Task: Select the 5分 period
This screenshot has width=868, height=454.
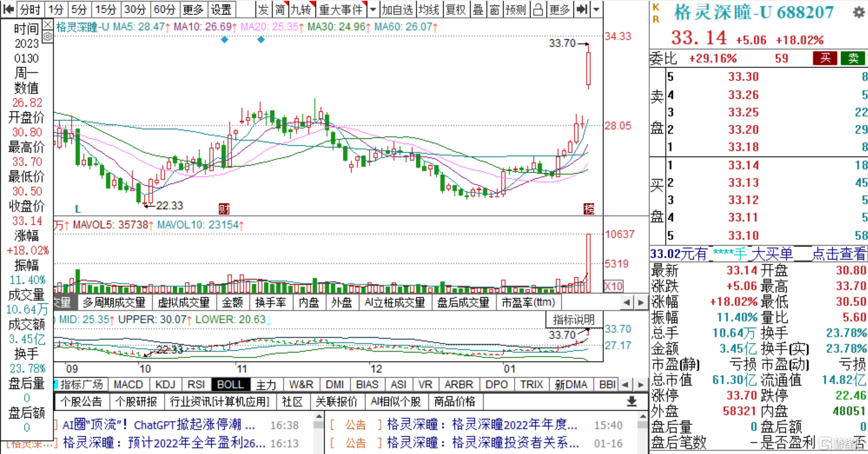Action: (x=79, y=9)
